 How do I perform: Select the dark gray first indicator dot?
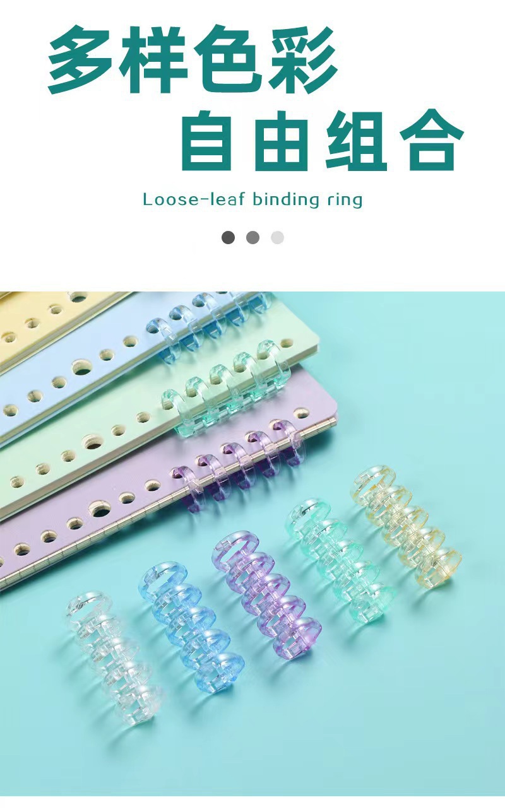(x=229, y=237)
